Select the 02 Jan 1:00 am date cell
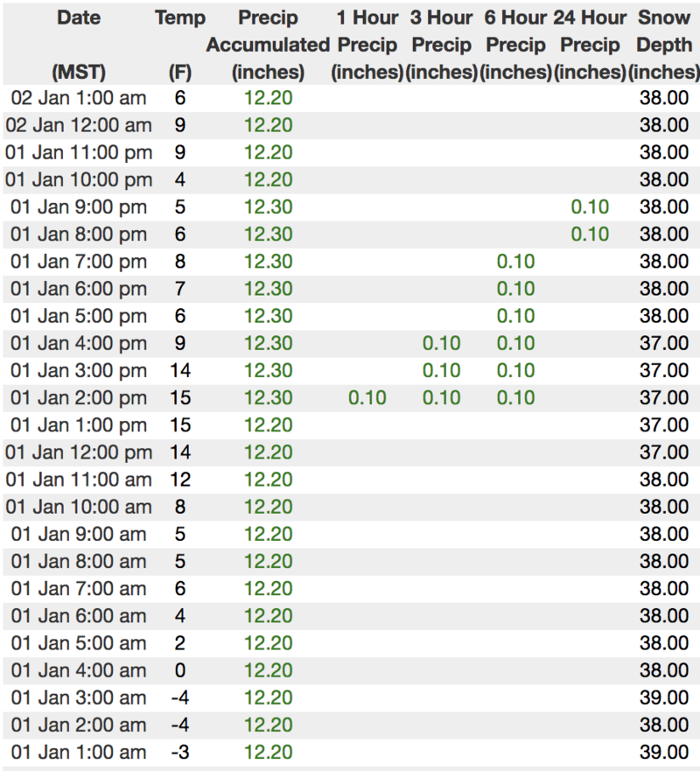 click(x=78, y=98)
